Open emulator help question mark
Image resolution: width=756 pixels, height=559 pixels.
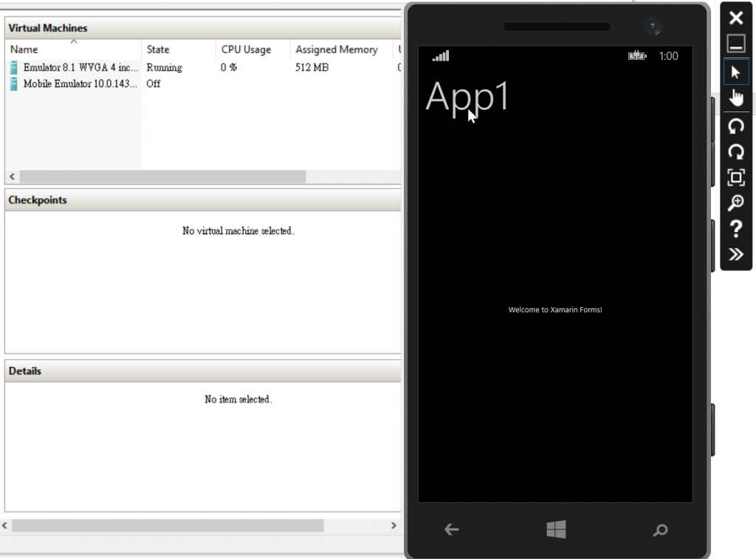pos(736,229)
